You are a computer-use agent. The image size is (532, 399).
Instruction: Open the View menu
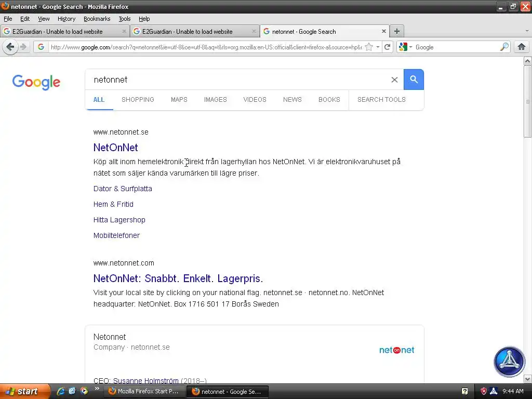[44, 19]
